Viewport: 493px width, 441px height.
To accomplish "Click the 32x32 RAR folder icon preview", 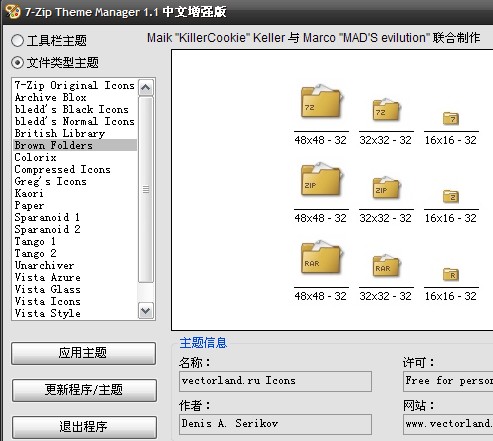I will (386, 266).
